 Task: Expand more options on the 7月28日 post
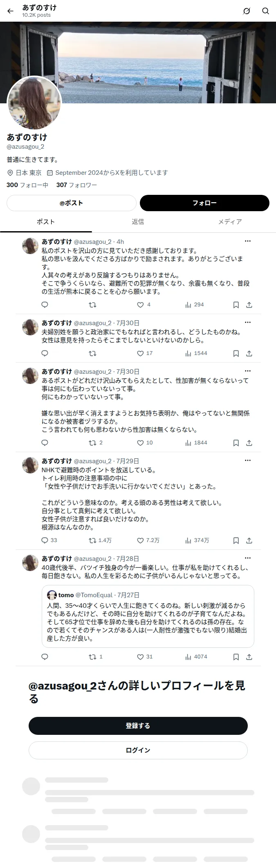[x=248, y=558]
